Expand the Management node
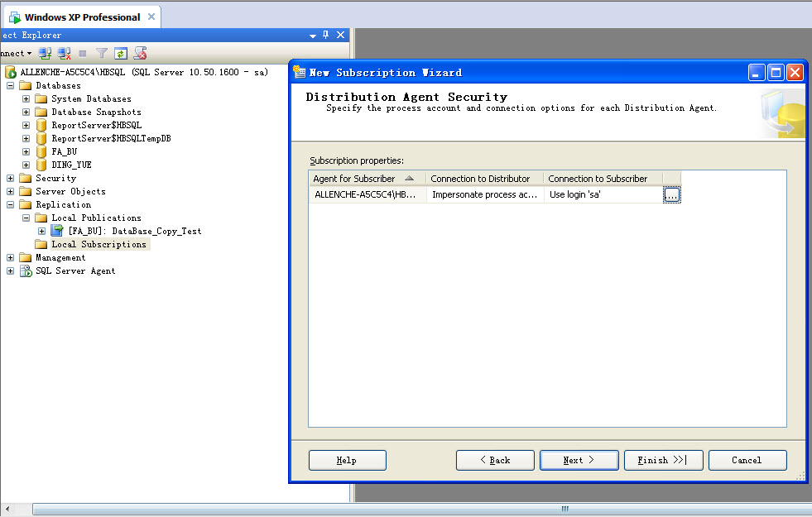Image resolution: width=812 pixels, height=517 pixels. pyautogui.click(x=11, y=257)
